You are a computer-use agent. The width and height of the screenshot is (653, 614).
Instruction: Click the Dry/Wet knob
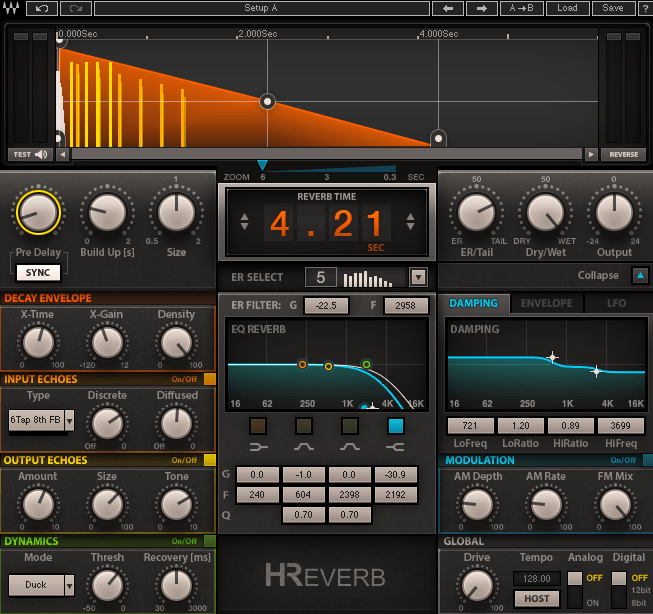click(x=546, y=212)
